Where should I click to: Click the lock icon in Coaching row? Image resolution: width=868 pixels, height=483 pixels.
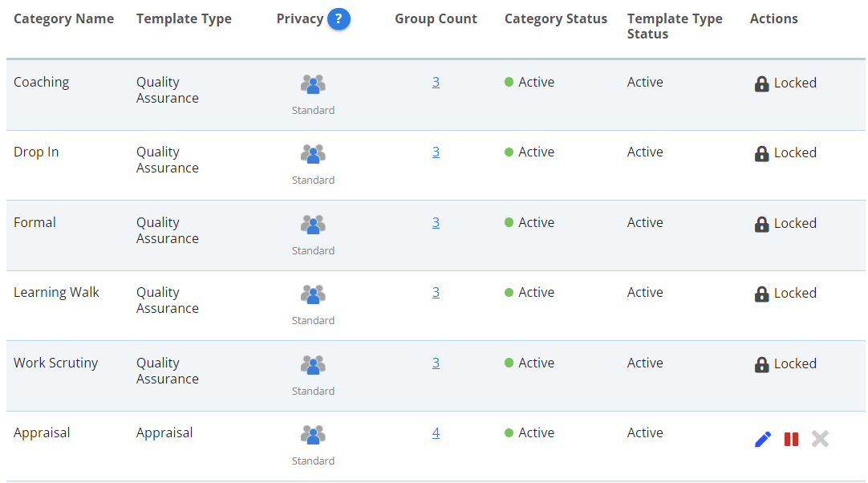click(x=761, y=83)
